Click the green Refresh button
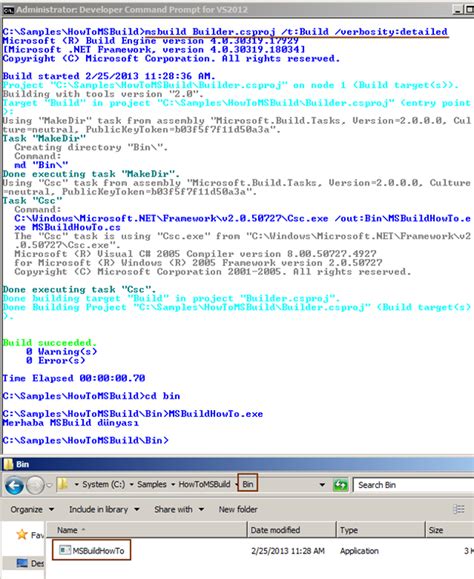Screen dimensions: 474x579 340,484
